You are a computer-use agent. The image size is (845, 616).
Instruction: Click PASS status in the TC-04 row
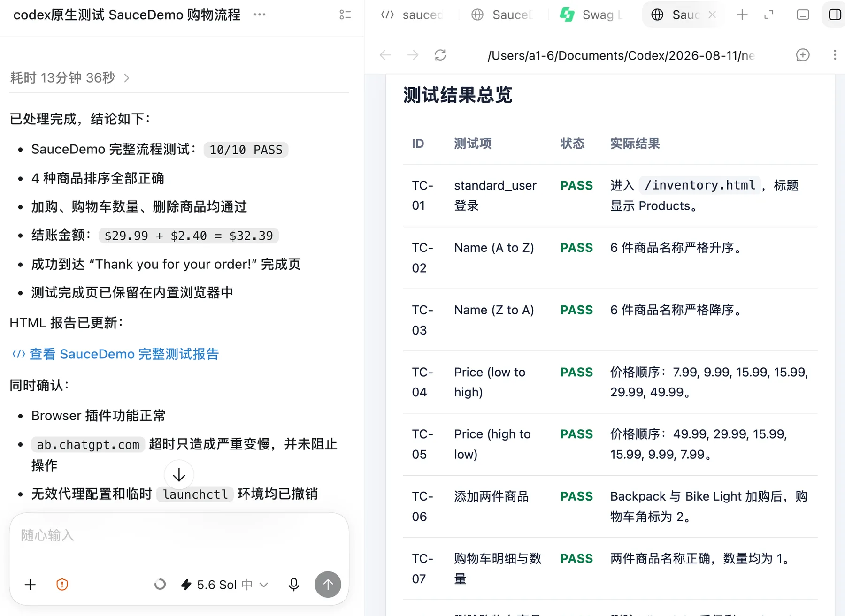click(576, 373)
